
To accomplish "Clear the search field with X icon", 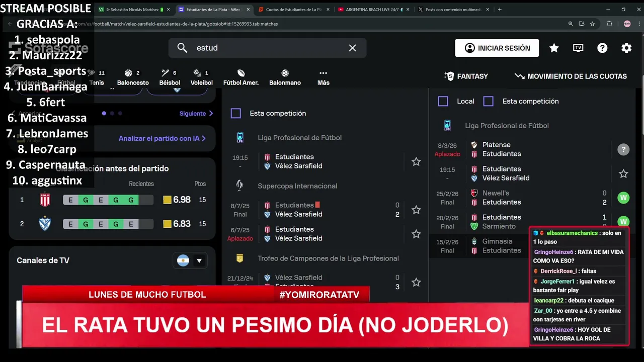I will pyautogui.click(x=352, y=48).
